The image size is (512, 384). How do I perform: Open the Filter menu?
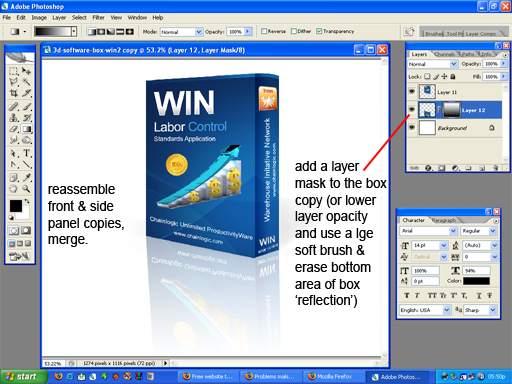tap(98, 18)
